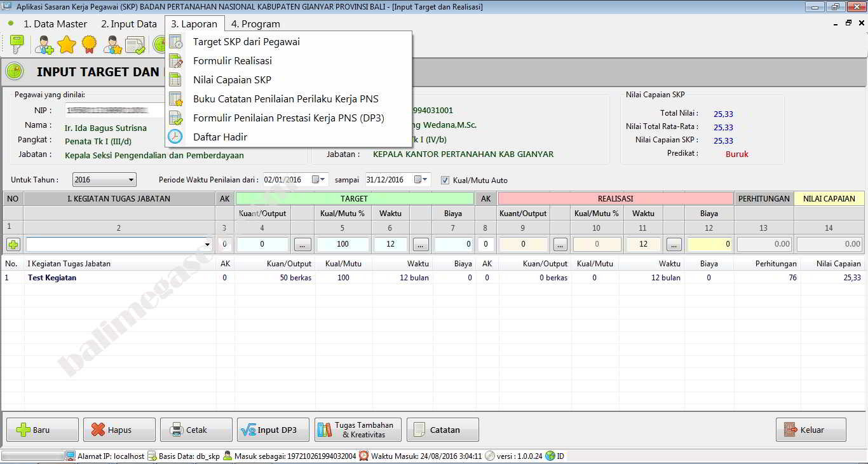This screenshot has height=464, width=868.
Task: Click the add employee toolbar icon
Action: pos(44,44)
